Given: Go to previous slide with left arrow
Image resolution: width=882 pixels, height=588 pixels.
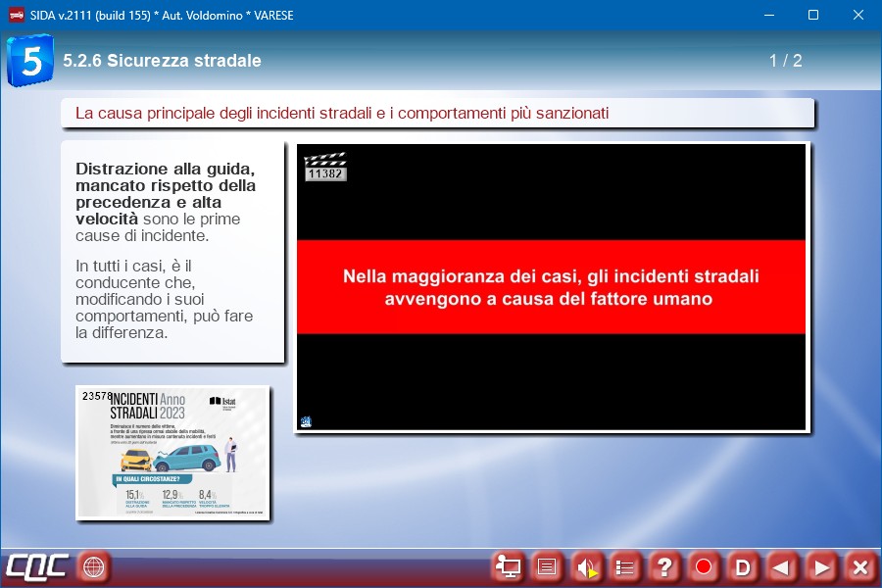Looking at the screenshot, I should click(781, 566).
